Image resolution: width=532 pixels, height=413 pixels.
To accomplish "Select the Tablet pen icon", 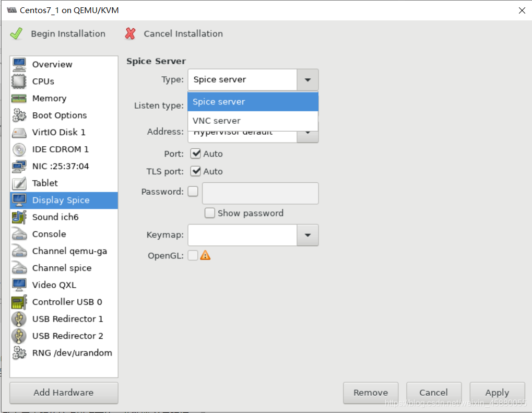I will [x=19, y=183].
